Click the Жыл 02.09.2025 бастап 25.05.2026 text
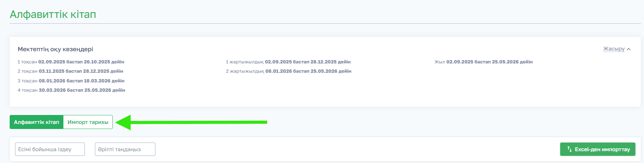644x163 pixels. 484,62
